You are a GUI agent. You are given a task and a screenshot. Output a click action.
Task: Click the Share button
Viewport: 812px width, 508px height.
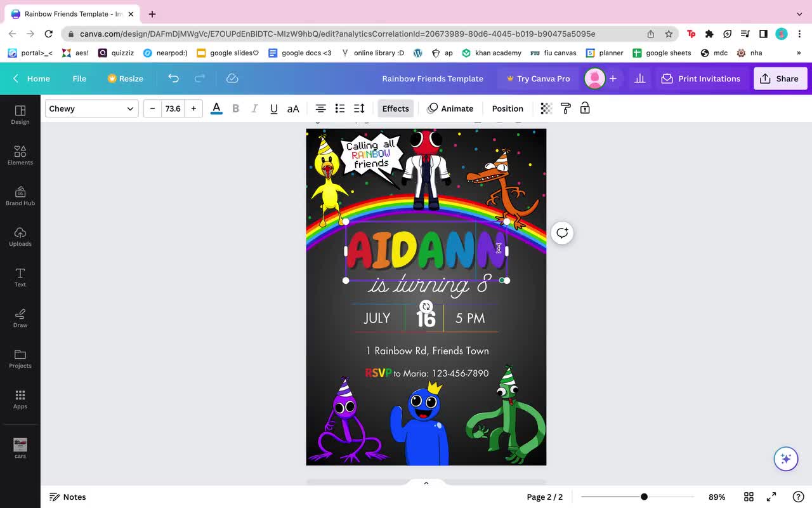click(x=780, y=78)
